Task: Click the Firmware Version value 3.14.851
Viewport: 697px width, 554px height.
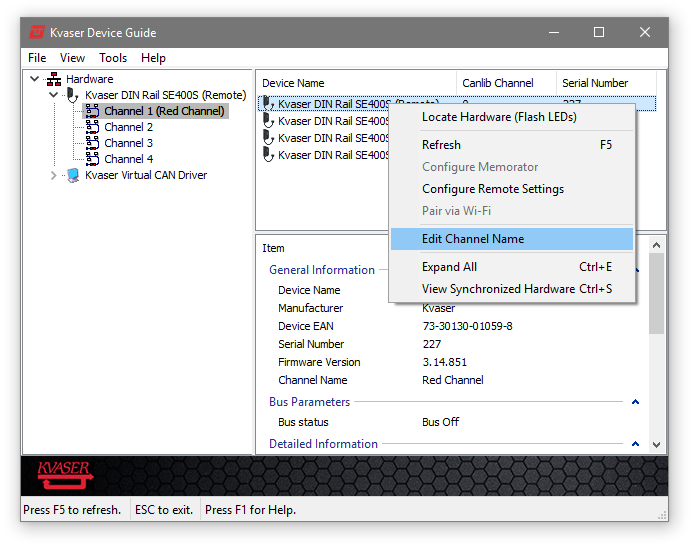Action: (x=445, y=362)
